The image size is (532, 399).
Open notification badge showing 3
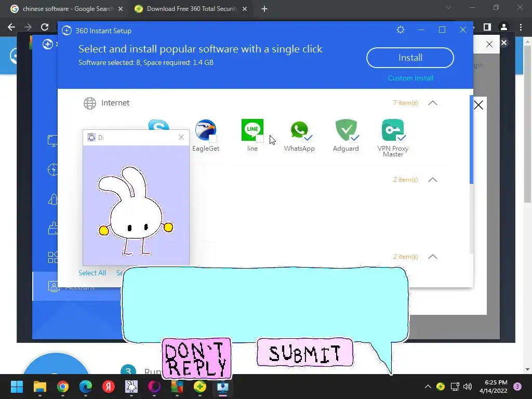pyautogui.click(x=517, y=387)
